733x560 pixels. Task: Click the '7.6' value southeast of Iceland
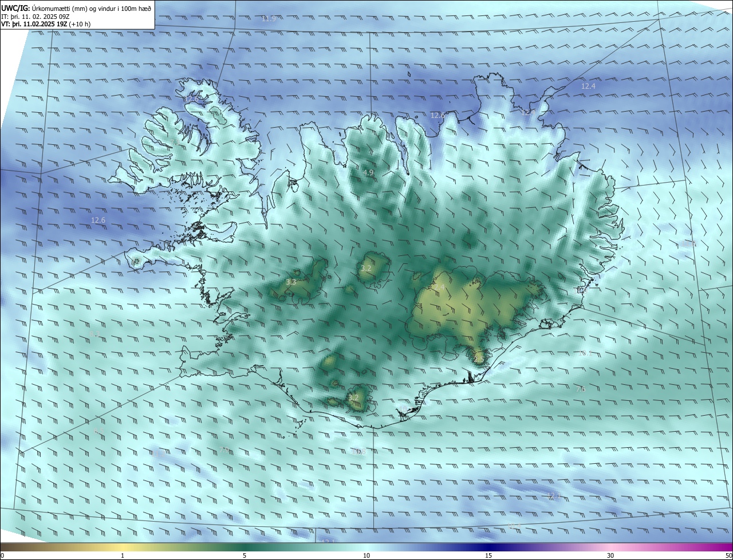[x=580, y=389]
